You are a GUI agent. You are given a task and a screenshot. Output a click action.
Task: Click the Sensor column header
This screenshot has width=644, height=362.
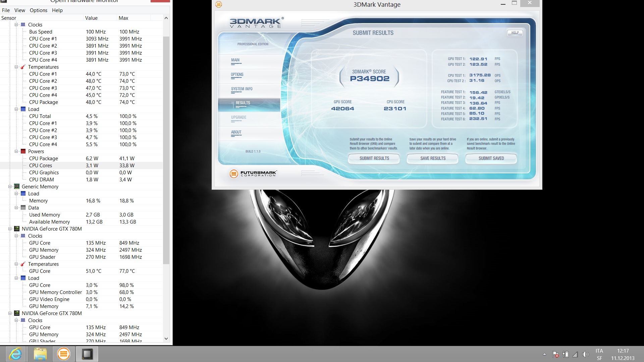[x=42, y=18]
